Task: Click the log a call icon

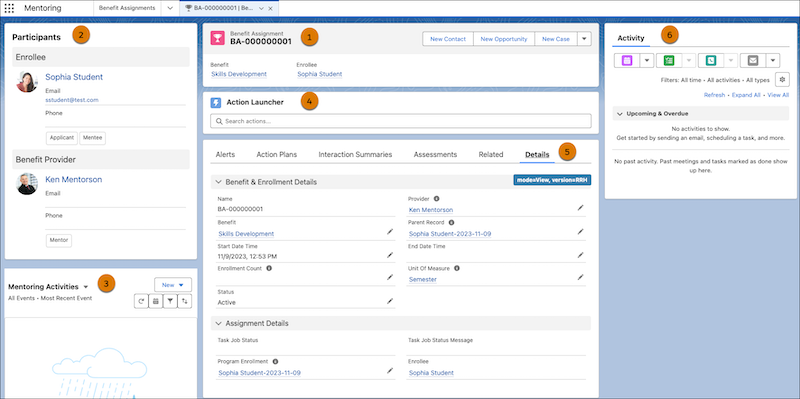Action: (x=711, y=60)
